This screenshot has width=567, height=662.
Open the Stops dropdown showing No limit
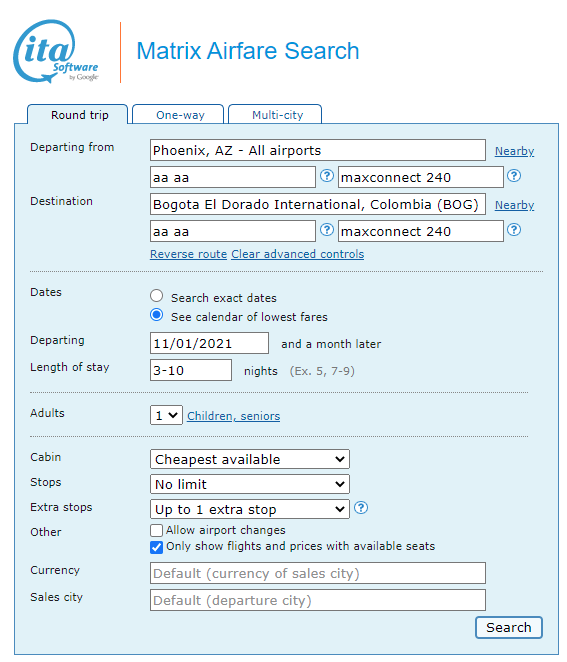click(x=250, y=484)
